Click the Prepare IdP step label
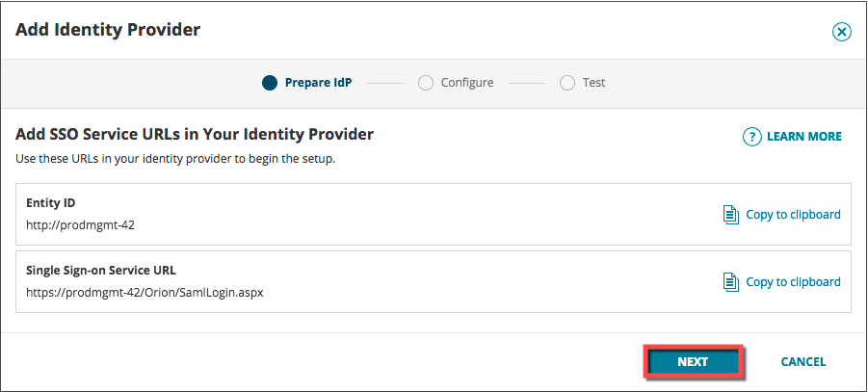 coord(318,83)
